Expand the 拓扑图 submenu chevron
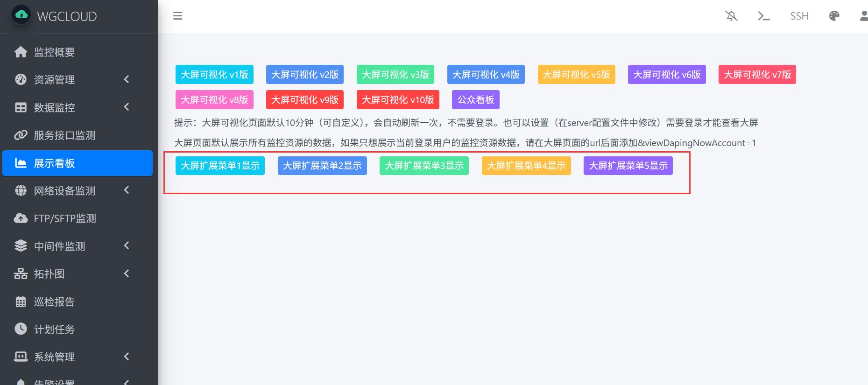 127,273
